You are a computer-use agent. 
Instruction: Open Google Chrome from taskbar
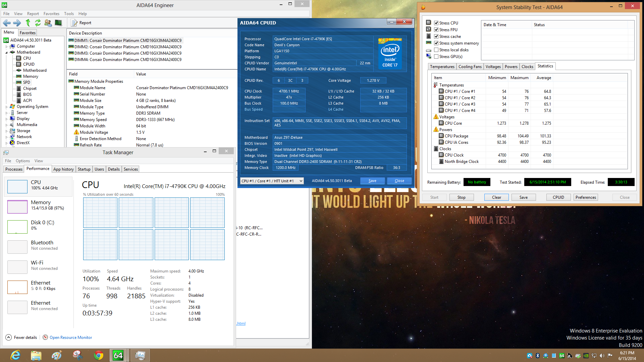pyautogui.click(x=99, y=355)
